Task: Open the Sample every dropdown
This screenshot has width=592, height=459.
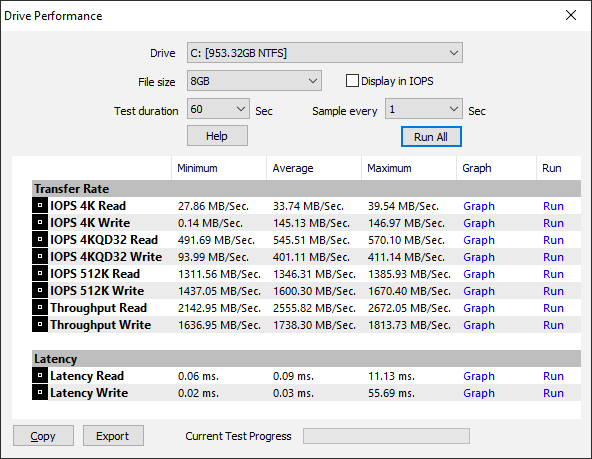Action: pos(424,109)
